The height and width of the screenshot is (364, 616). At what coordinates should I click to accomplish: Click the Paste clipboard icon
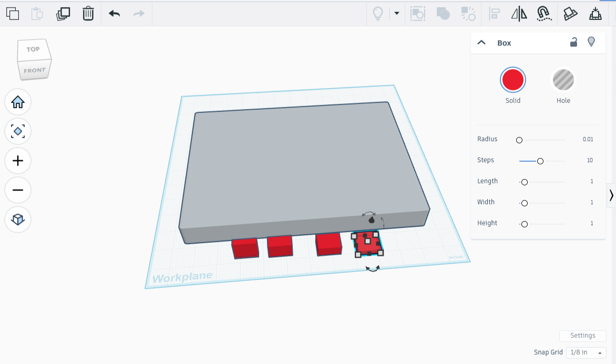(37, 14)
